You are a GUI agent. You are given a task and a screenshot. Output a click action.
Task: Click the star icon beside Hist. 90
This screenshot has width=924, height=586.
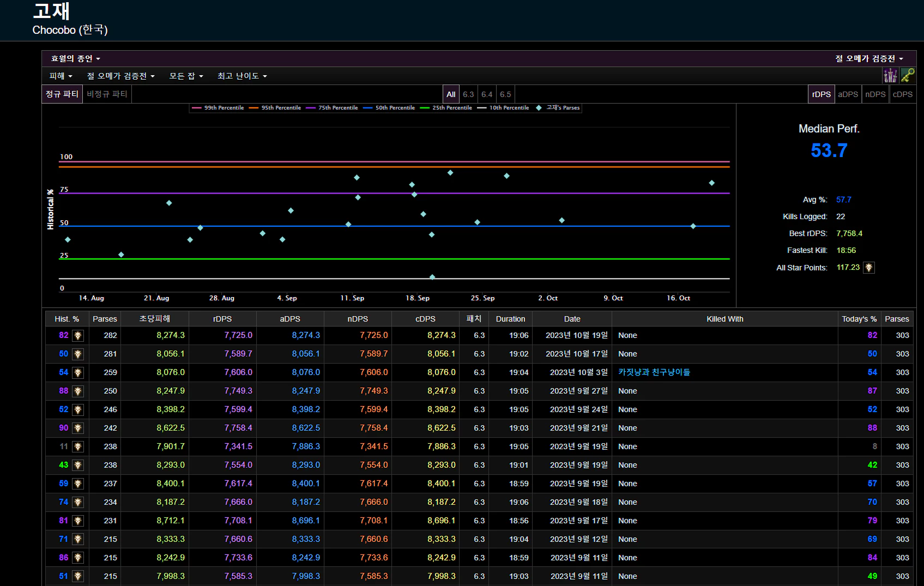point(78,428)
